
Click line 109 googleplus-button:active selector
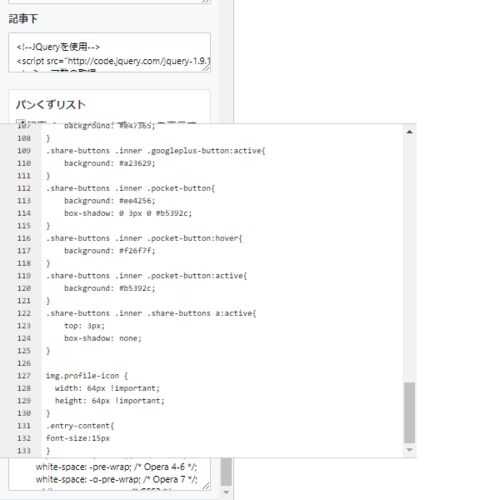click(156, 151)
